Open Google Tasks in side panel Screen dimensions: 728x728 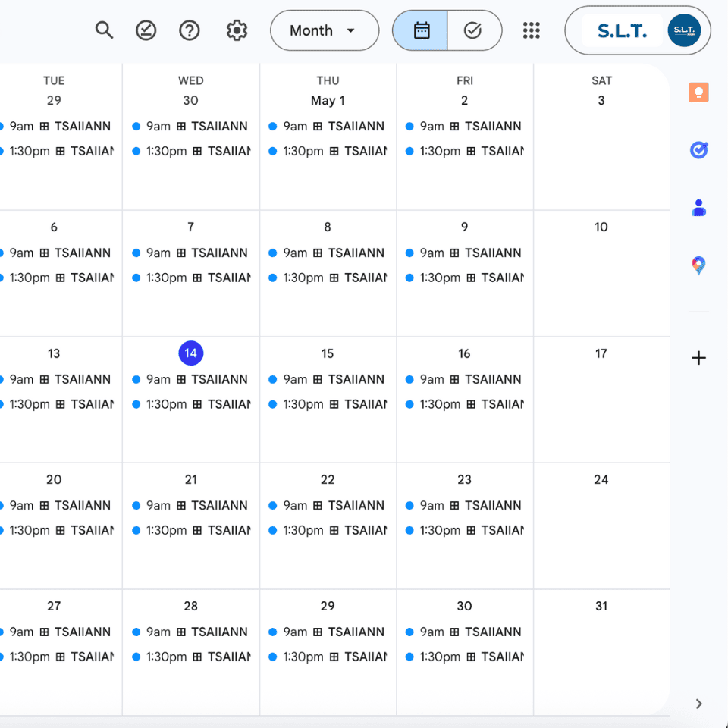698,150
